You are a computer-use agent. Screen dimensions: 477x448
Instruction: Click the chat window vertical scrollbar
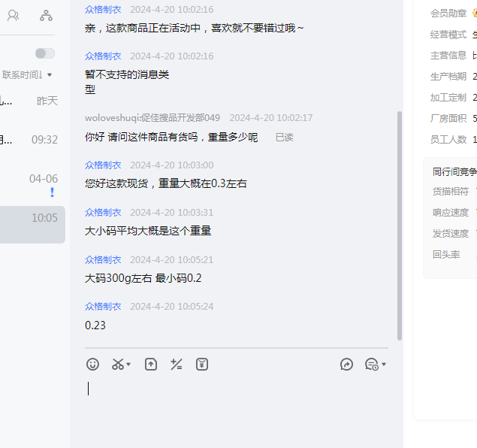(x=400, y=226)
